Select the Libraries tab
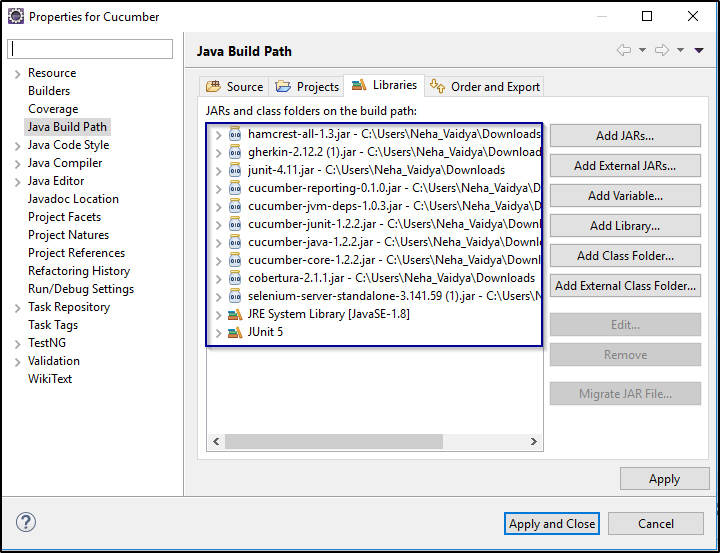Screen dimensions: 720x553 [384, 85]
